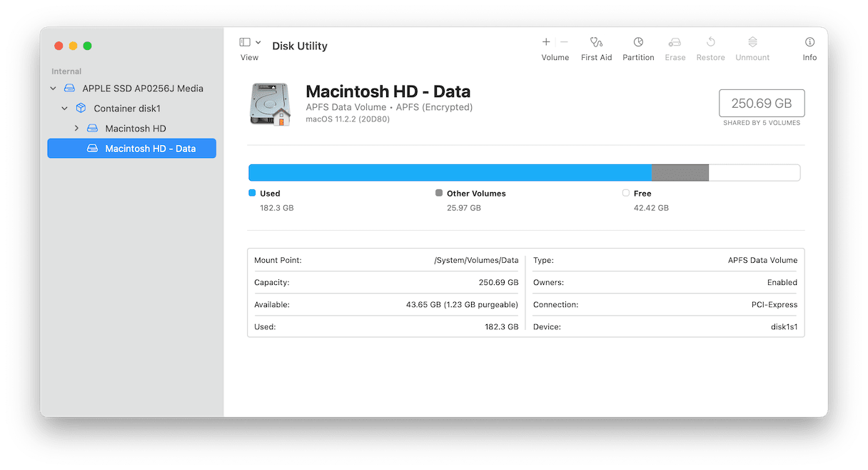Click the Available: row label
Viewport: 868px width, 470px height.
click(272, 305)
